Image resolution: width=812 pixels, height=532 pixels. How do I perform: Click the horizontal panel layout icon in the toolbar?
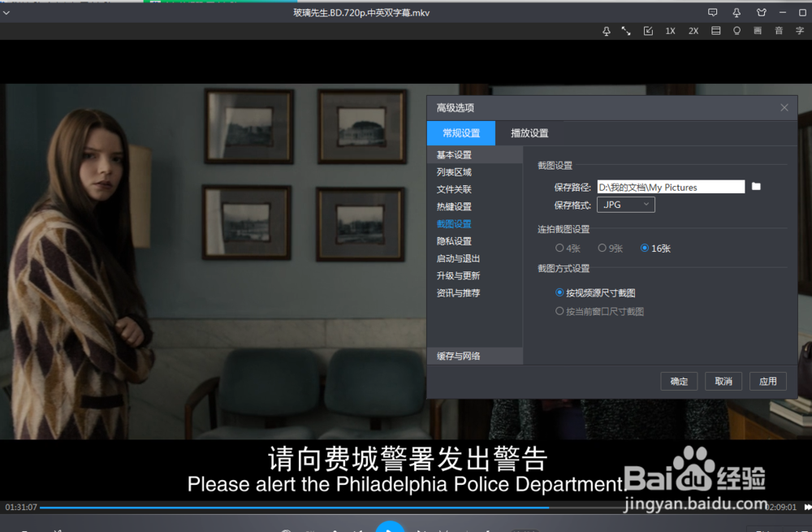click(715, 31)
